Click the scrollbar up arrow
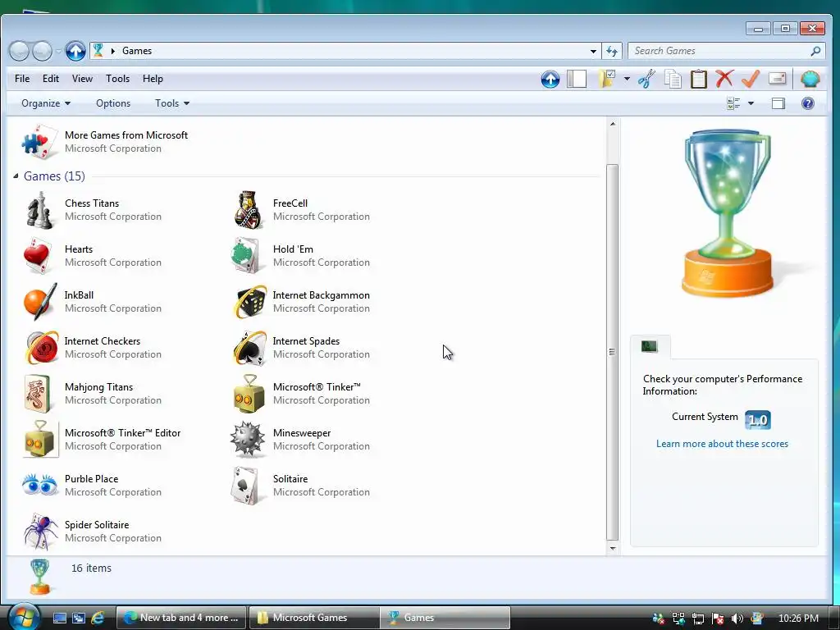The height and width of the screenshot is (630, 840). 612,124
